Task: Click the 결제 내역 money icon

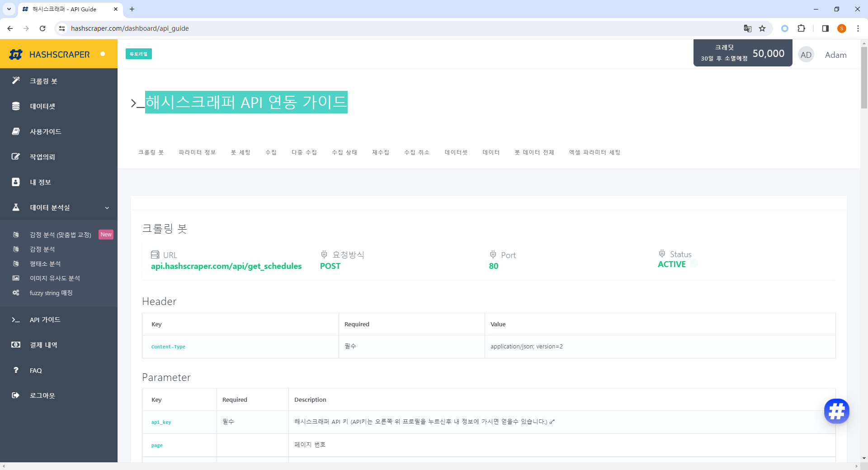Action: (16, 345)
